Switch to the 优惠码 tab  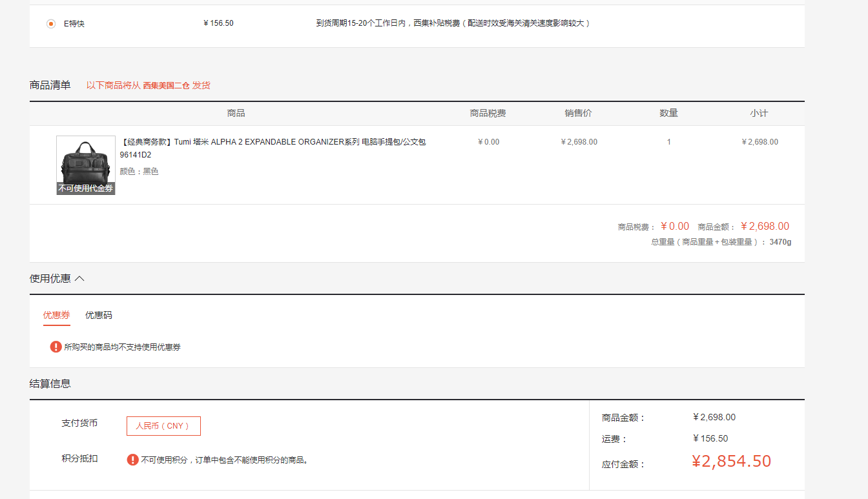pyautogui.click(x=98, y=315)
